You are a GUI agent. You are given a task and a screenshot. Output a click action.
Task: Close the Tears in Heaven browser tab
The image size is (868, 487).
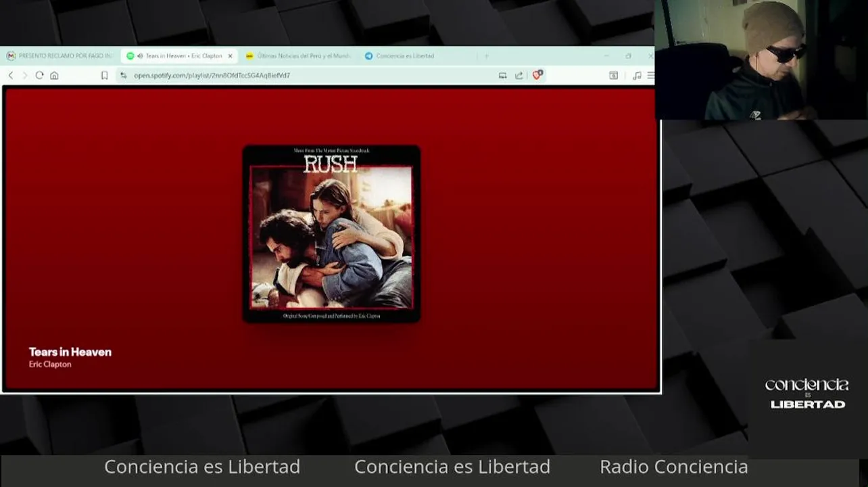tap(230, 56)
